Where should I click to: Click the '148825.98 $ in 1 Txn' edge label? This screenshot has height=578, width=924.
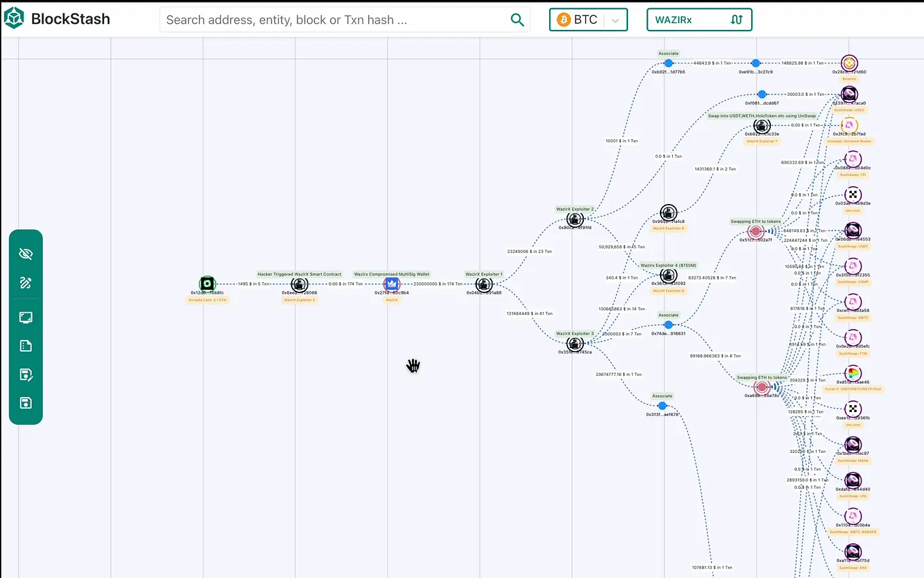pyautogui.click(x=803, y=63)
